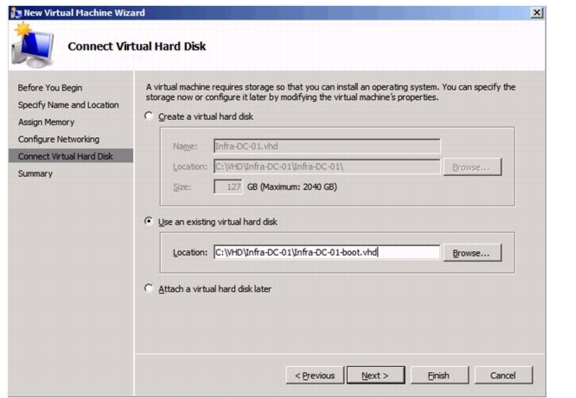Click the text 'GB (Maximum: 2040 GB)'
The width and height of the screenshot is (576, 398).
click(x=292, y=187)
